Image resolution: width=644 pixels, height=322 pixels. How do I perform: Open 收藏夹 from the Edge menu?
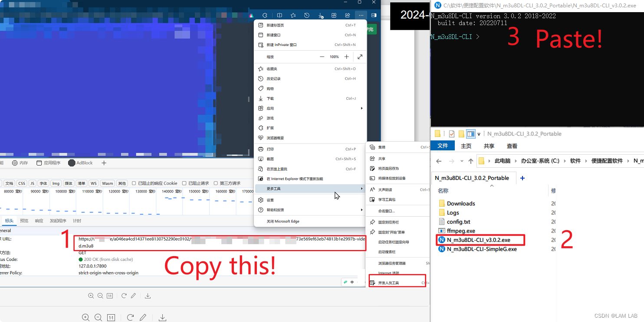click(310, 69)
